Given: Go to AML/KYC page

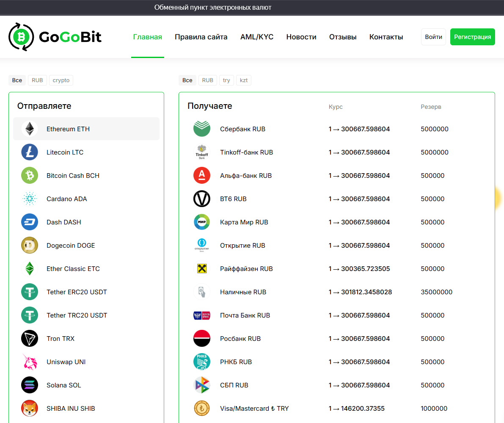Looking at the screenshot, I should (x=257, y=37).
